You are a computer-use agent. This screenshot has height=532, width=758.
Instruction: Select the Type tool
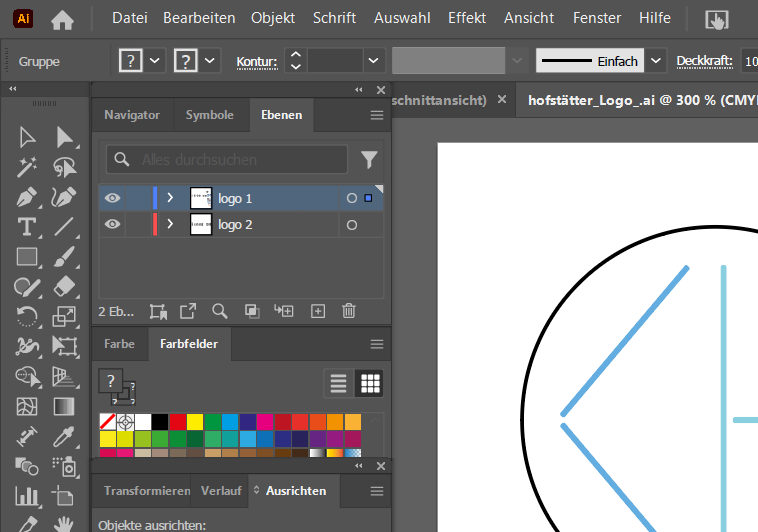tap(28, 226)
